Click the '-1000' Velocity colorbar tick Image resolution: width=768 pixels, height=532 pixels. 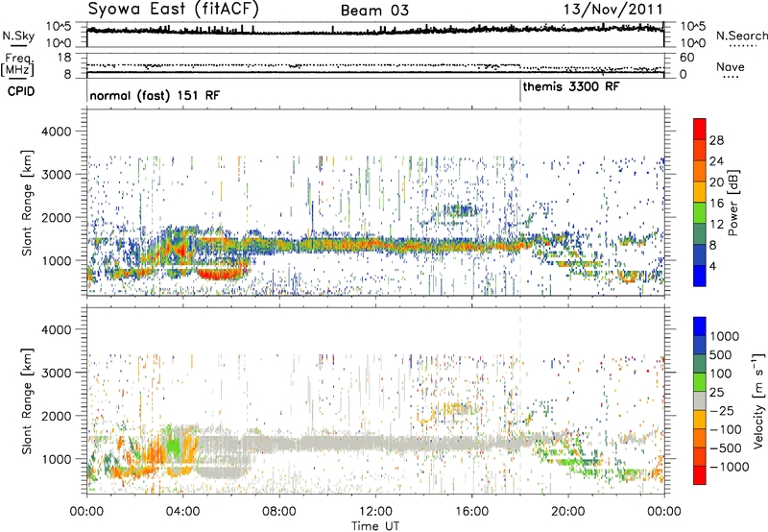(x=729, y=467)
